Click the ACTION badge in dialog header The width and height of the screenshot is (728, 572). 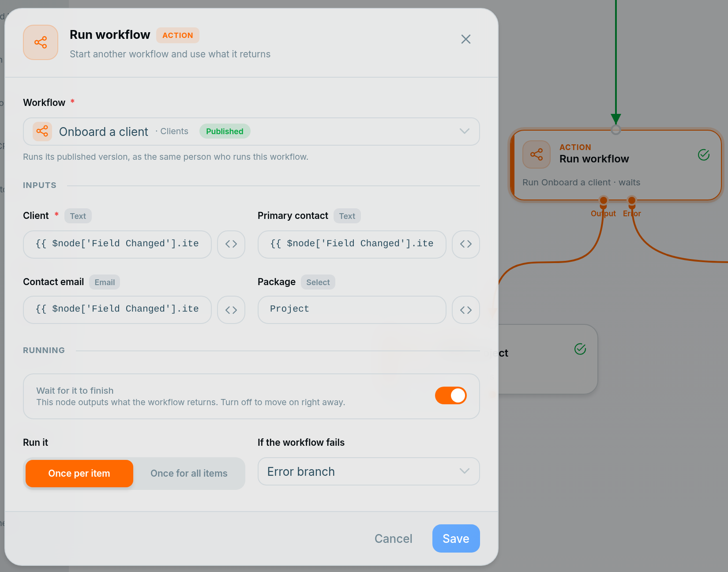pos(178,35)
